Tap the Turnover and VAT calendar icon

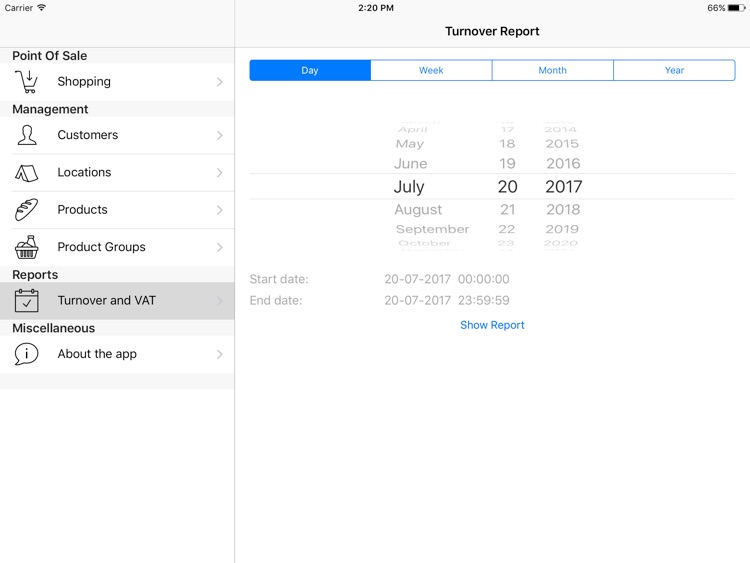point(26,300)
